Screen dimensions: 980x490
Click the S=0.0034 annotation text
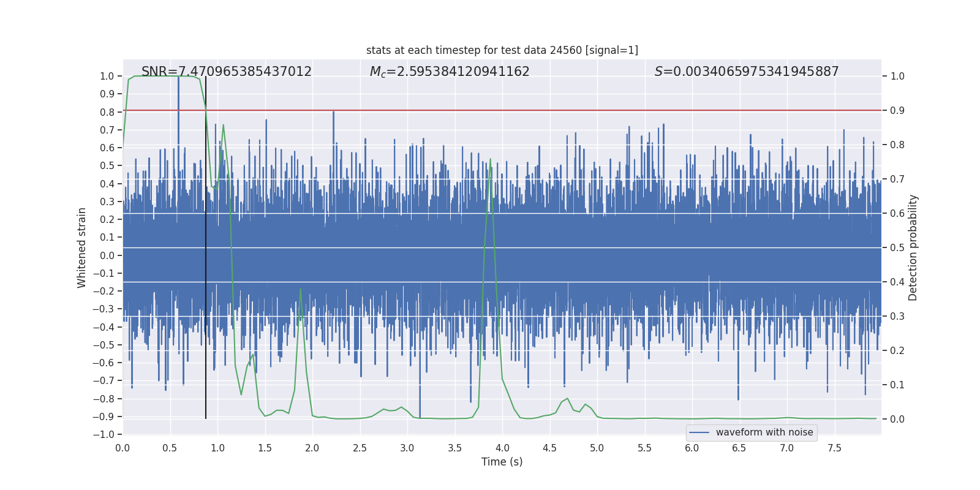[x=746, y=72]
